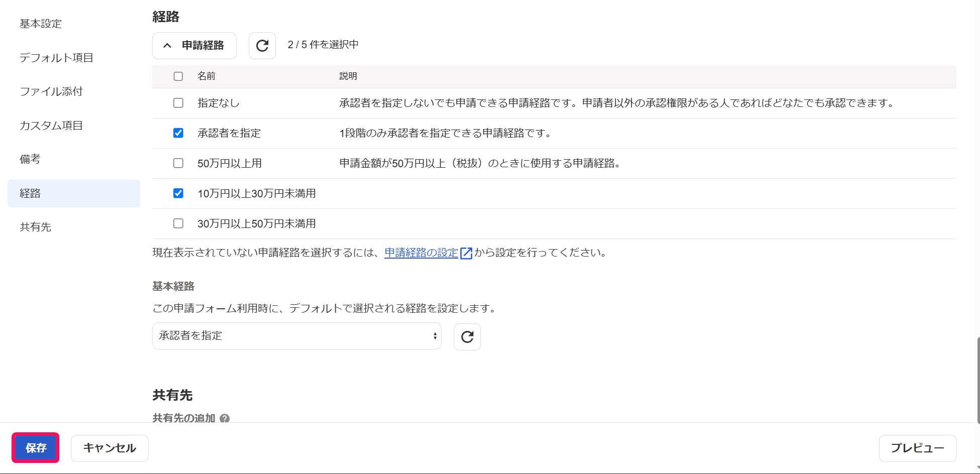The image size is (980, 474).
Task: Refresh the 申請経路 list
Action: [x=262, y=46]
